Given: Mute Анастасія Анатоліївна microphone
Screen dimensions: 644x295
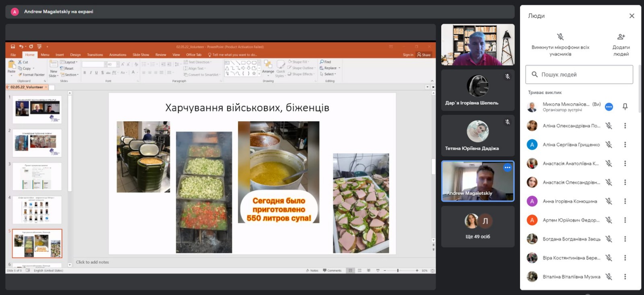Looking at the screenshot, I should (609, 164).
